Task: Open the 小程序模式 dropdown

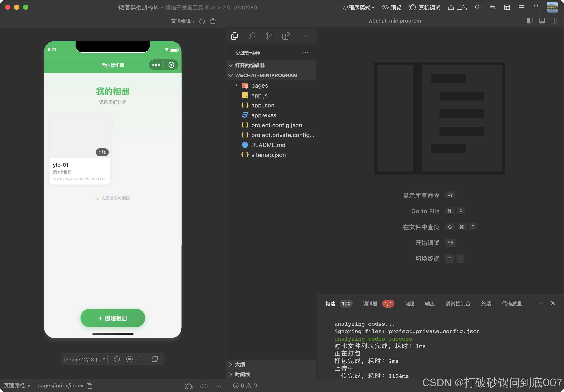Action: [x=359, y=7]
